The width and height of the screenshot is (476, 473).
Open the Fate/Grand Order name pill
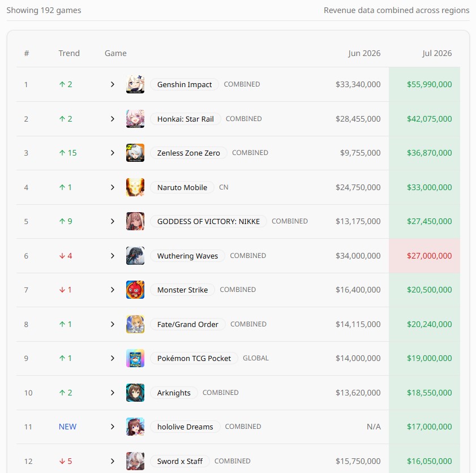(187, 324)
